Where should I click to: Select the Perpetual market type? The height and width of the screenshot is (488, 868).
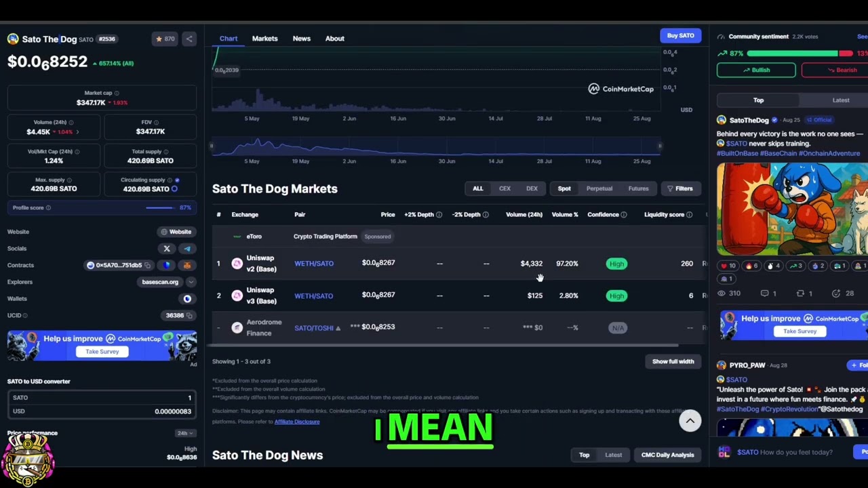click(599, 189)
